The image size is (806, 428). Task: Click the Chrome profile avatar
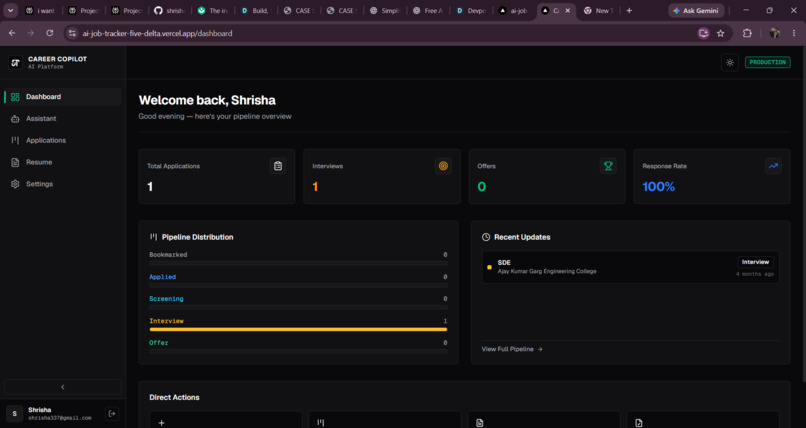[x=775, y=33]
